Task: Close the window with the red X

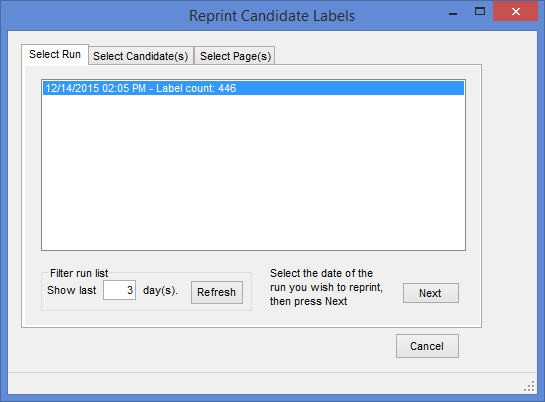Action: click(x=515, y=11)
